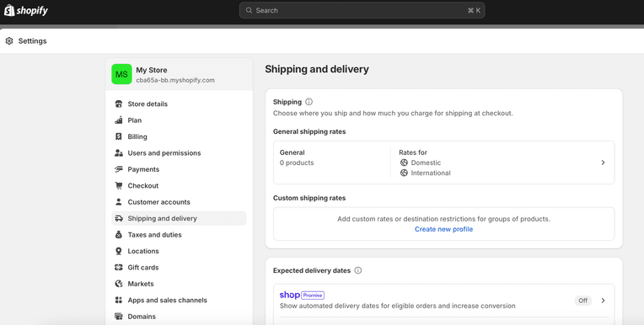Open Markets settings
The width and height of the screenshot is (644, 325).
pyautogui.click(x=179, y=284)
